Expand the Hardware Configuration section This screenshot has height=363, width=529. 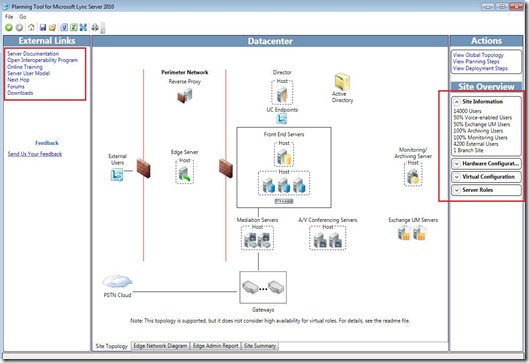456,164
